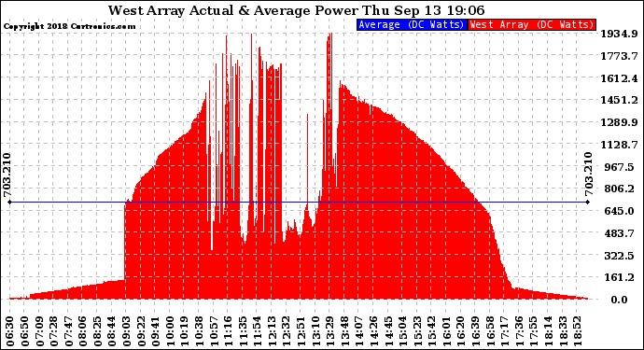Click the 14:45 time axis label
The image size is (644, 350).
pyautogui.click(x=387, y=330)
